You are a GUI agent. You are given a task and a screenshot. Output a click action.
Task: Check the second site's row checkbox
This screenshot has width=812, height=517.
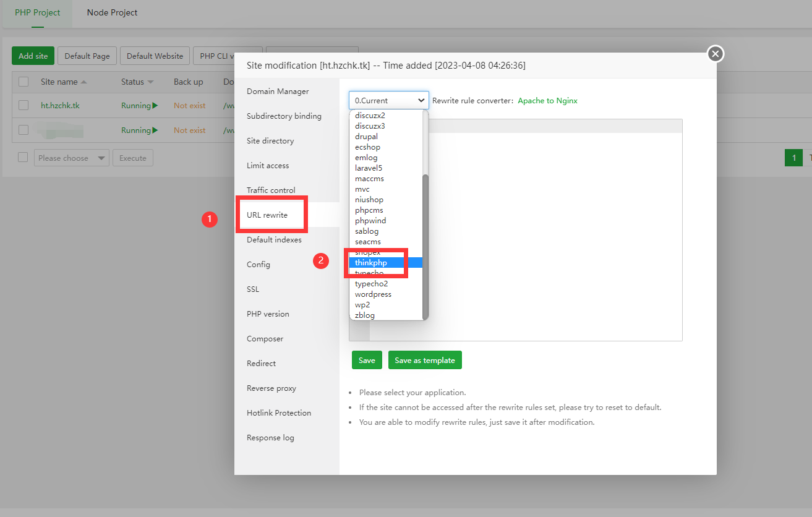[24, 130]
